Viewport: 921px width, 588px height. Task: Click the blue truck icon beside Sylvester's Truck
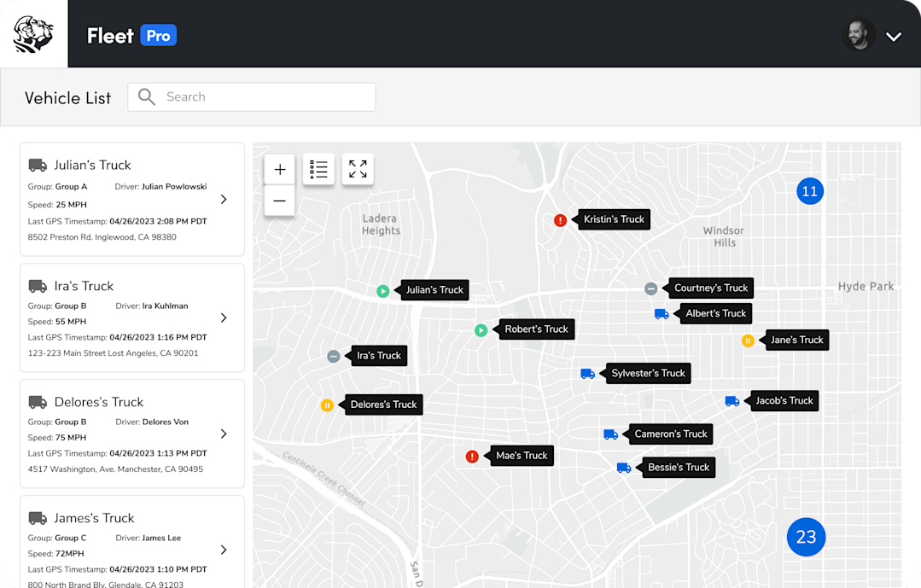click(587, 373)
